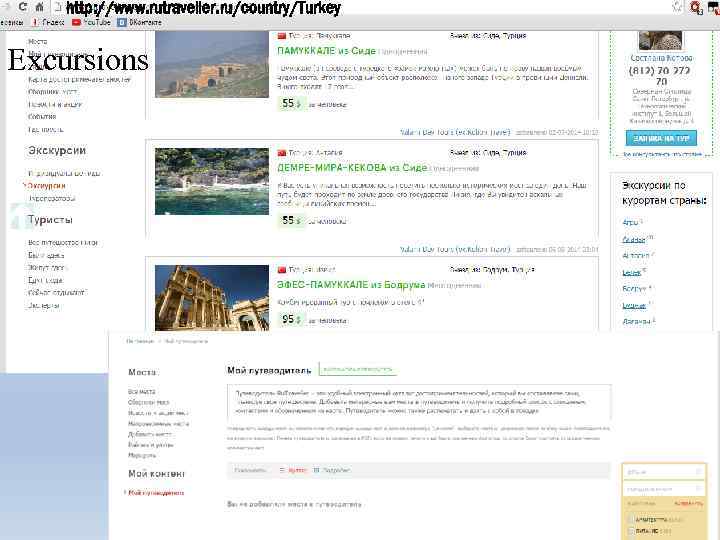Select the Мой контент heading in the lower sidebar
720x540 pixels.
(x=156, y=473)
